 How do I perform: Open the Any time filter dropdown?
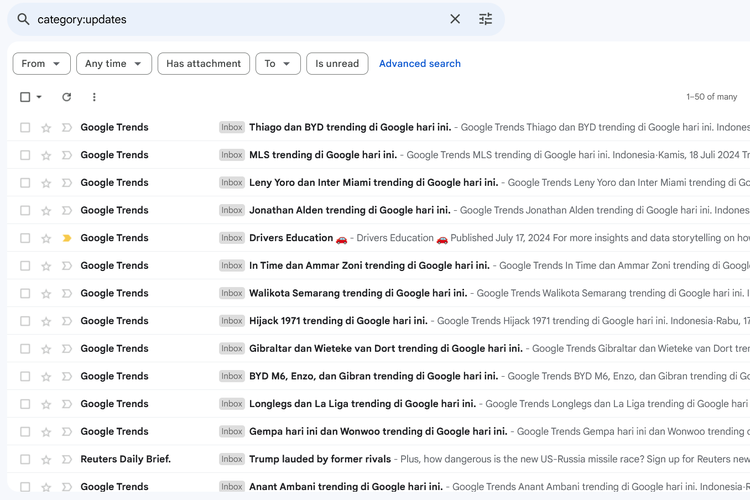coord(114,64)
